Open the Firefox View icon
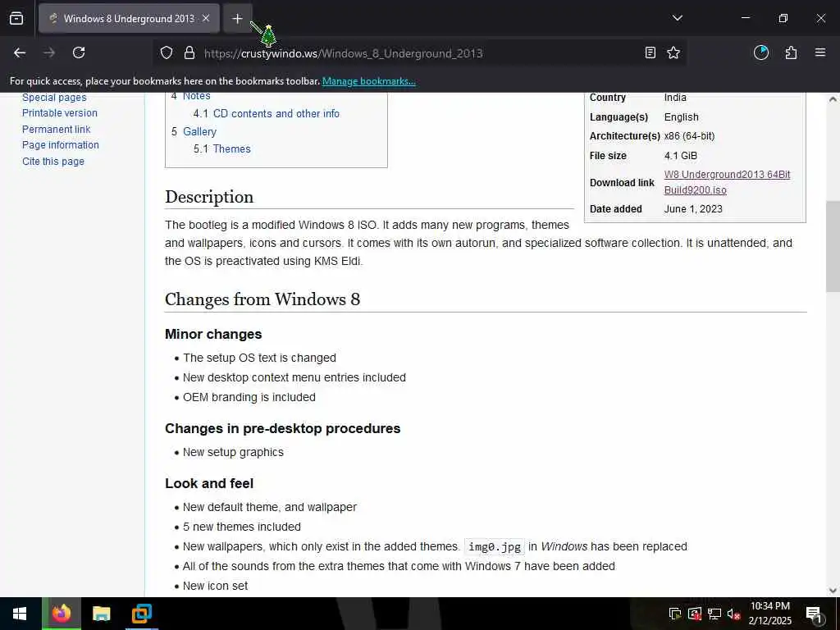Viewport: 840px width, 630px height. click(x=16, y=18)
